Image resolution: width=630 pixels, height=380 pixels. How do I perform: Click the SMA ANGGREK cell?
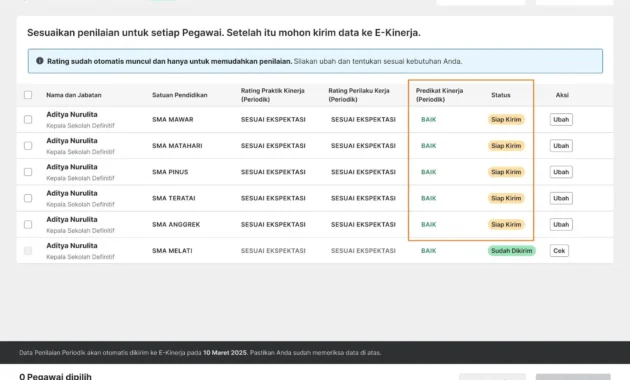pyautogui.click(x=176, y=225)
